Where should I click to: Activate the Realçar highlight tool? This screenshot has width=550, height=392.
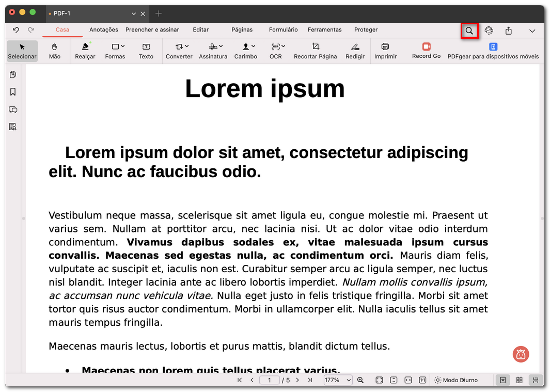coord(85,51)
